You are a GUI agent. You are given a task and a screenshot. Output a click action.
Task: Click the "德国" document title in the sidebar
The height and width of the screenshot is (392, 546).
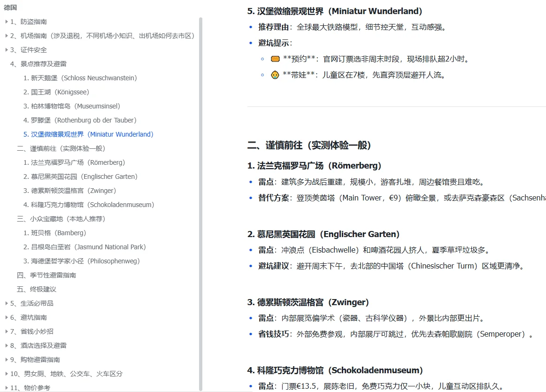point(10,8)
